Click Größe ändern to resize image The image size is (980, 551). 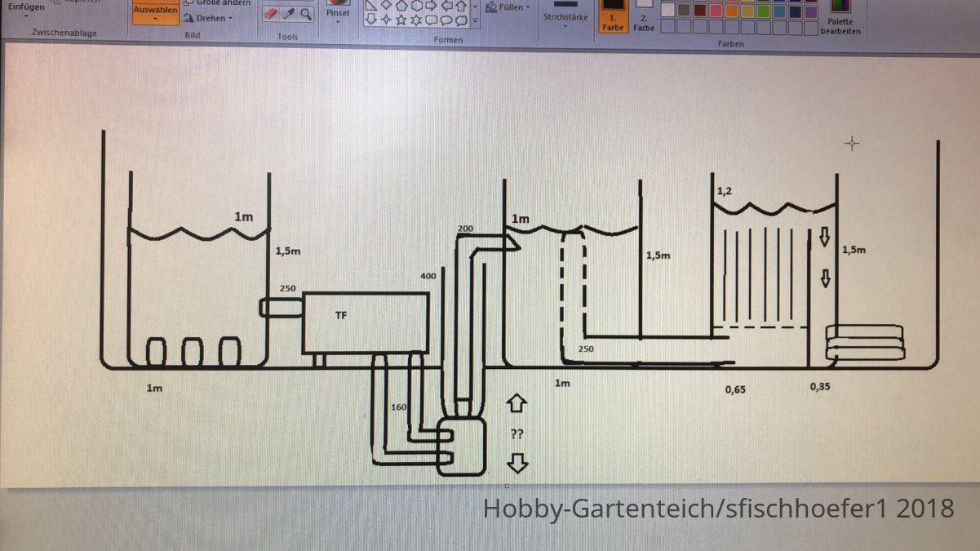[217, 3]
